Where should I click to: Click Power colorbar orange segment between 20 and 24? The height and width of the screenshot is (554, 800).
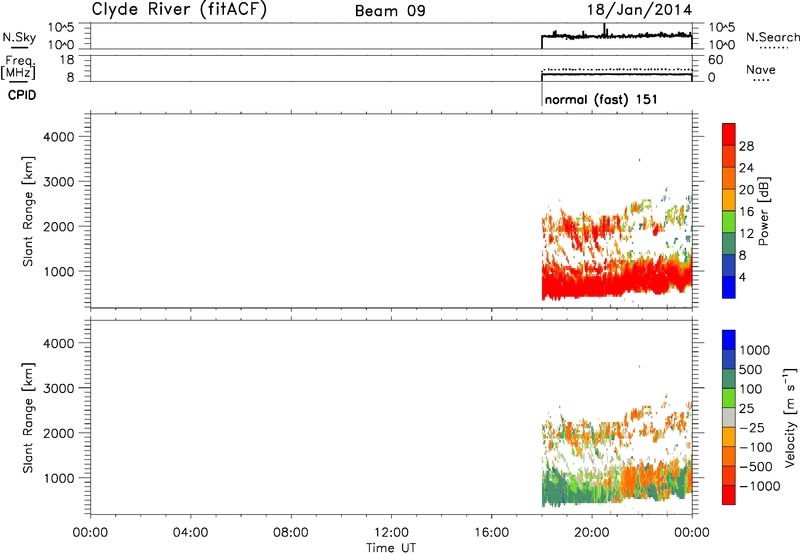(x=729, y=179)
